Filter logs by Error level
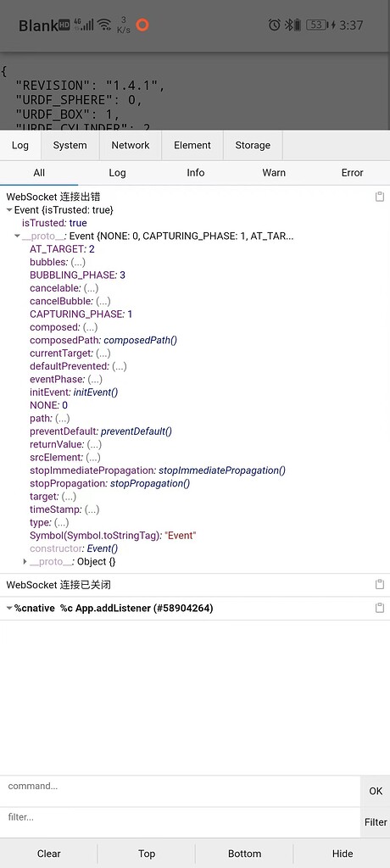 click(x=352, y=173)
